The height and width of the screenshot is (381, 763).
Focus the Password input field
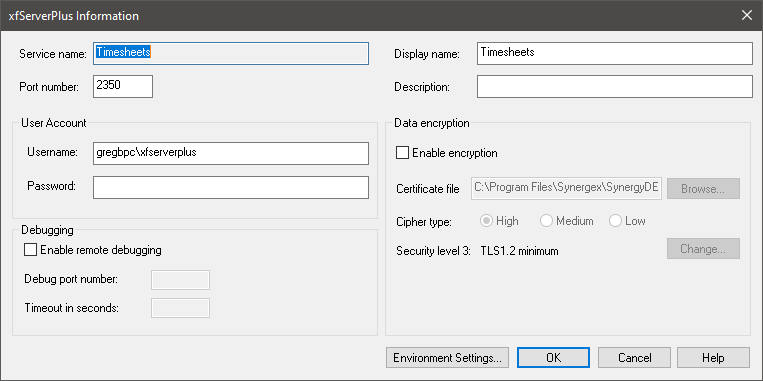(231, 187)
